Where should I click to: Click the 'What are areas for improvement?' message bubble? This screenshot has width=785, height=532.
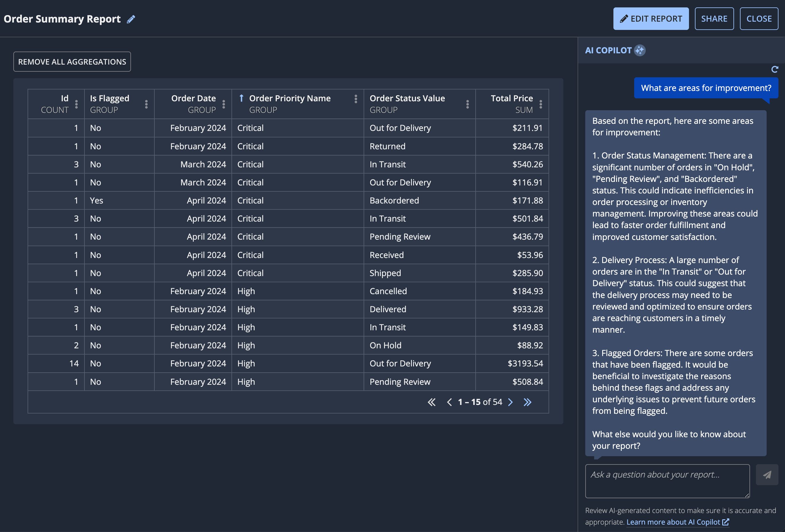pos(706,88)
